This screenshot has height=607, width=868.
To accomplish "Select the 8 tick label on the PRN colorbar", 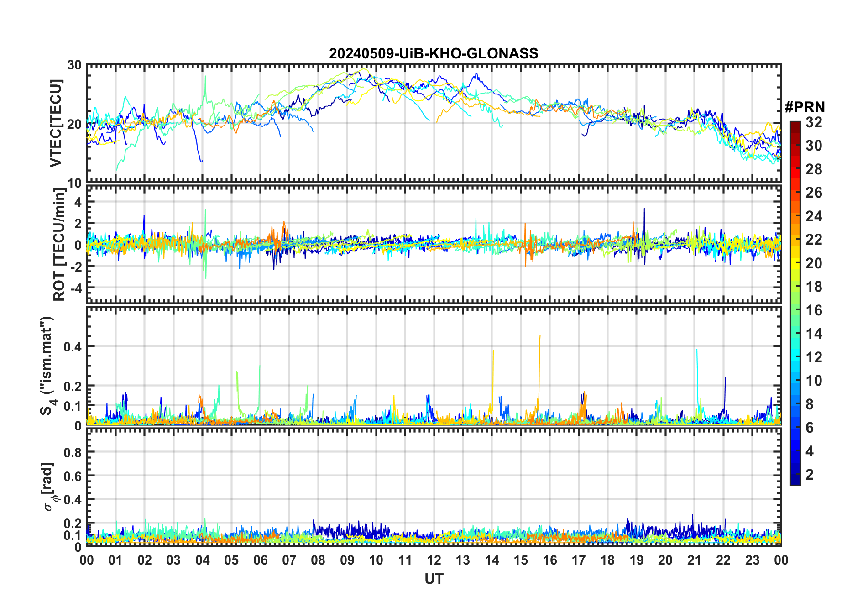I will [810, 404].
